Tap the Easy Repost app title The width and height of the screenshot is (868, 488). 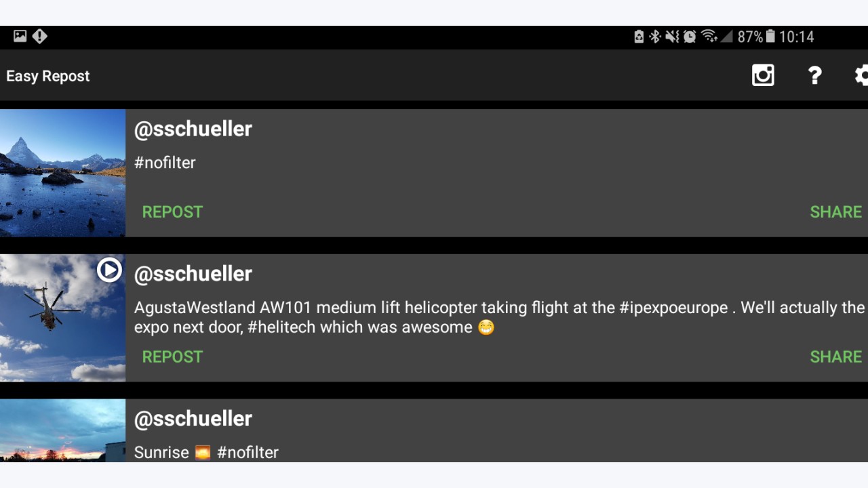pos(48,76)
